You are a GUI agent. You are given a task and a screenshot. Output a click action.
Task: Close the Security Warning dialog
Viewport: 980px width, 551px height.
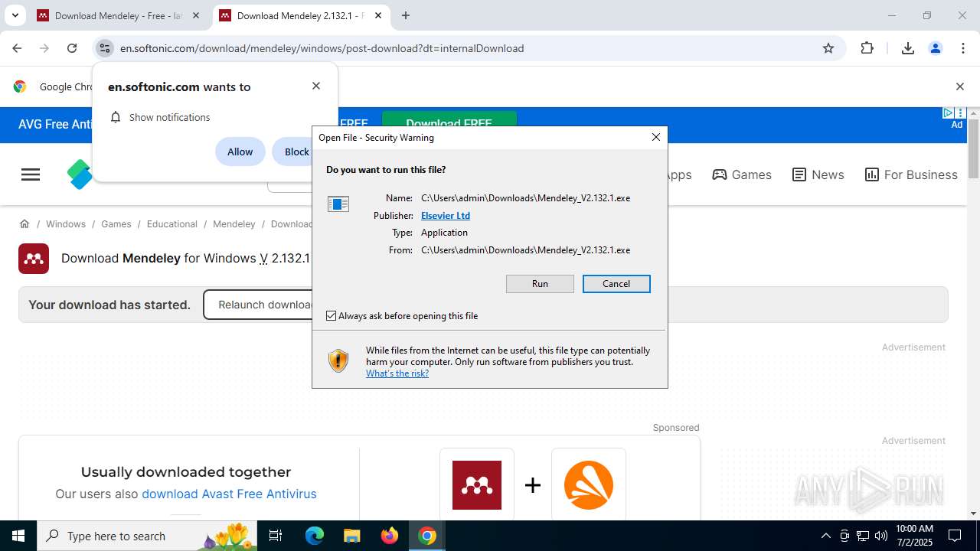click(x=656, y=137)
